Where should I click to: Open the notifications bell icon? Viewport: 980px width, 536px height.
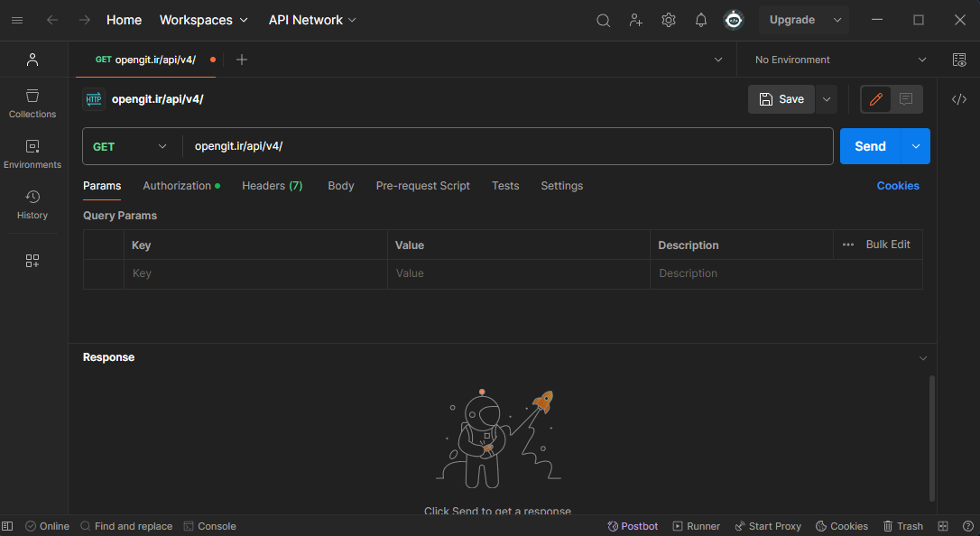click(701, 20)
